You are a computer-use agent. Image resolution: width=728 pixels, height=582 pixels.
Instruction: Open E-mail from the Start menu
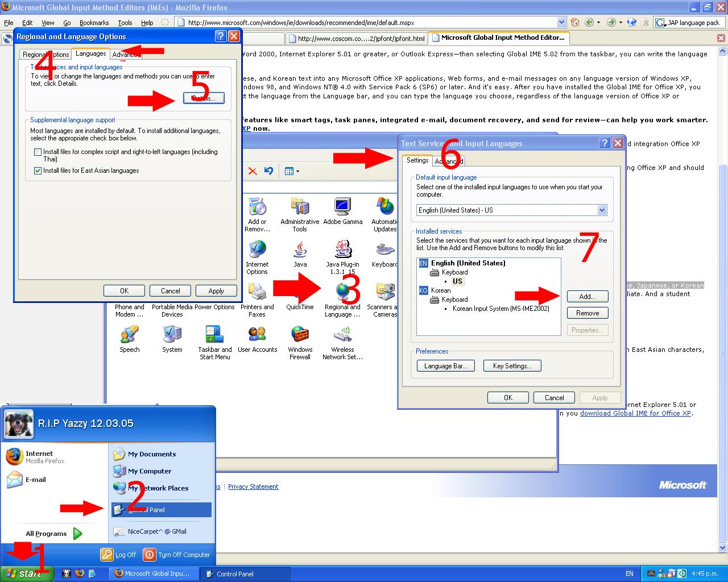26,480
